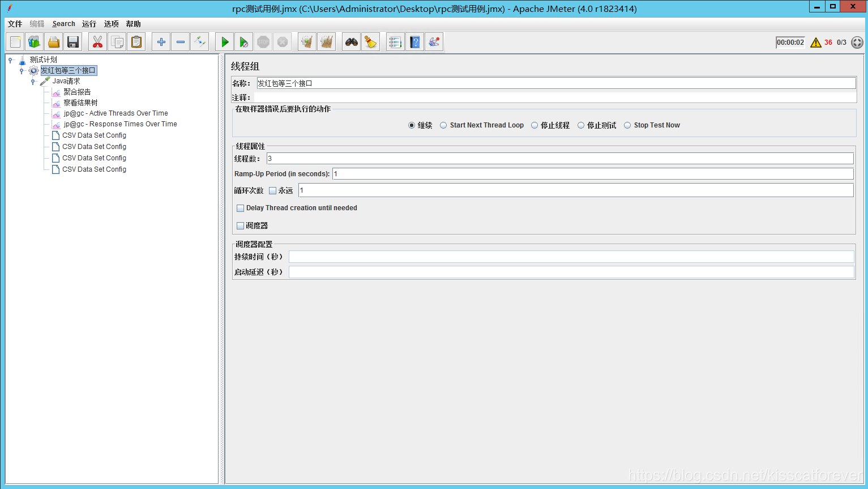Click the 启动延迟（秒）startup delay field
Image resolution: width=868 pixels, height=489 pixels.
[x=571, y=272]
